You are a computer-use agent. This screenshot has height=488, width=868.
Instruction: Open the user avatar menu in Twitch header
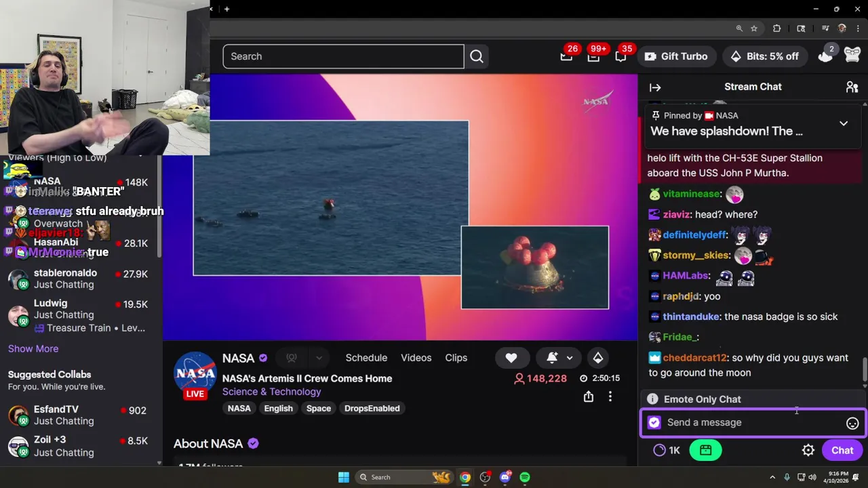coord(852,56)
